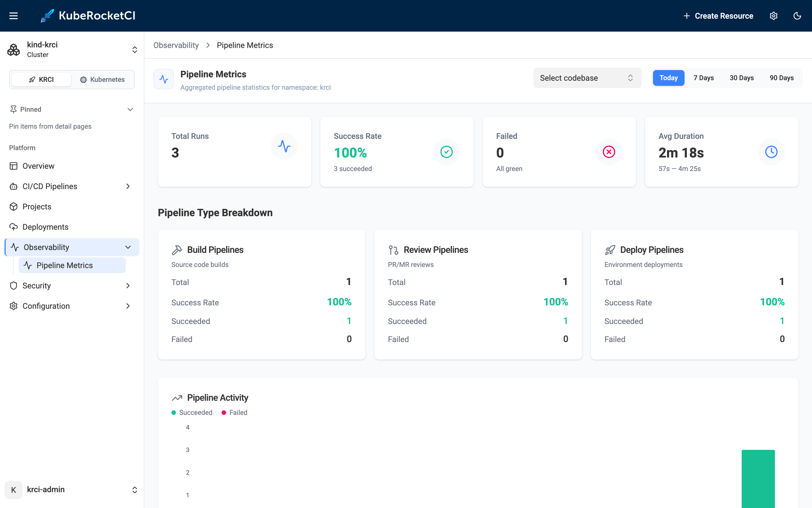812x508 pixels.
Task: Select 30 Days time range
Action: [x=742, y=78]
